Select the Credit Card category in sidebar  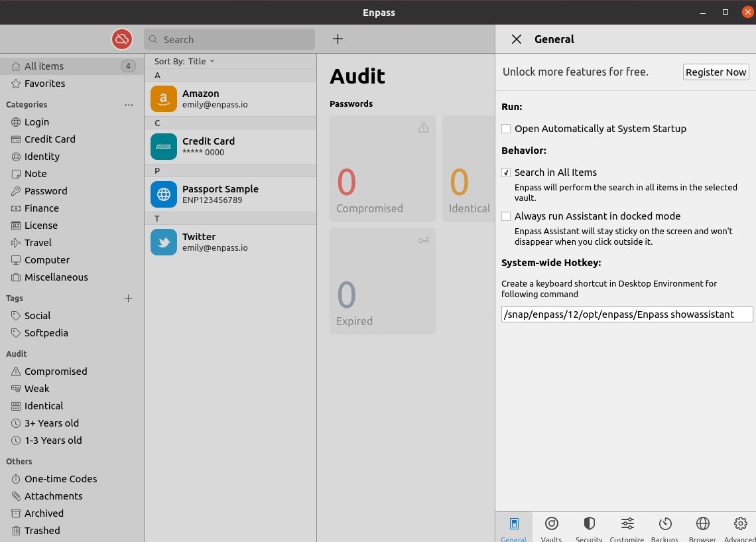pos(72,139)
